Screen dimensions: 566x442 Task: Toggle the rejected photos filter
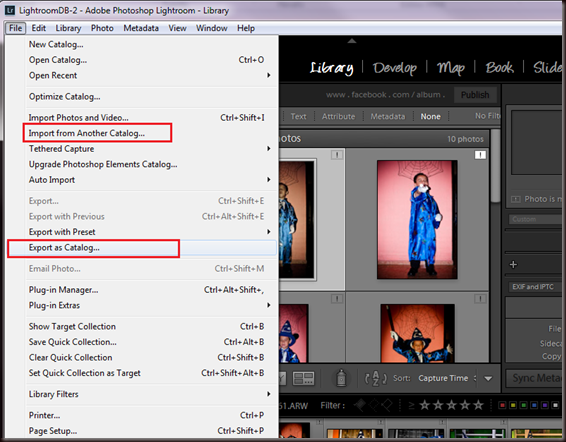pos(387,406)
